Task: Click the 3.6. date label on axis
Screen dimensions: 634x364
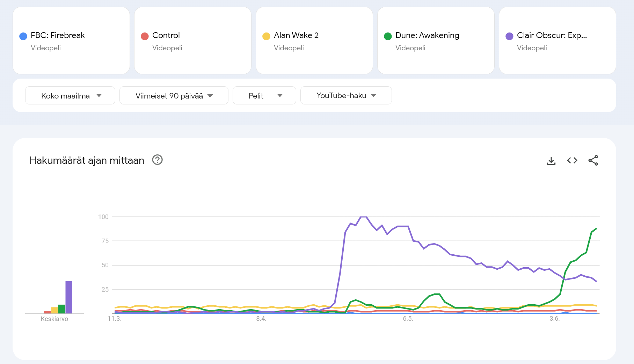Action: click(555, 319)
